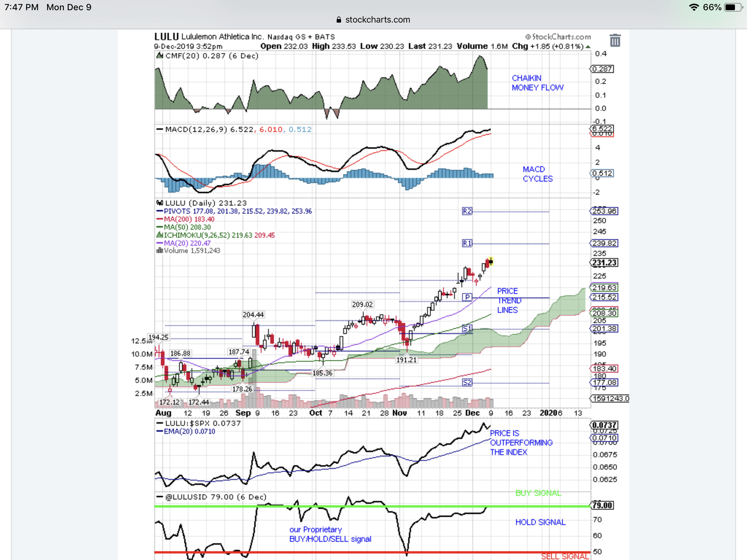
Task: Tap the EMA(20) 0.0710 legend
Action: click(186, 431)
